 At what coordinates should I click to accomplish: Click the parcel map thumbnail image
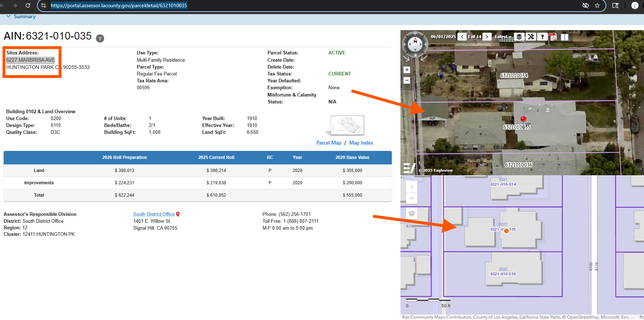[347, 125]
